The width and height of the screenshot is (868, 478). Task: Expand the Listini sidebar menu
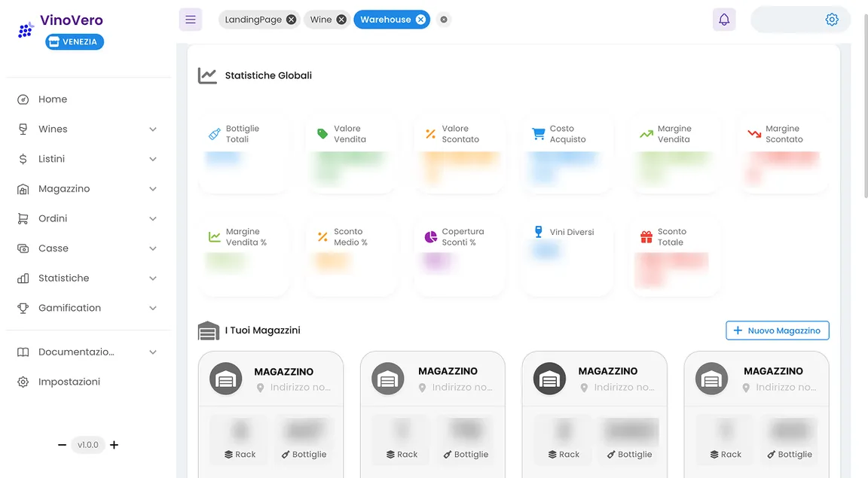point(53,159)
